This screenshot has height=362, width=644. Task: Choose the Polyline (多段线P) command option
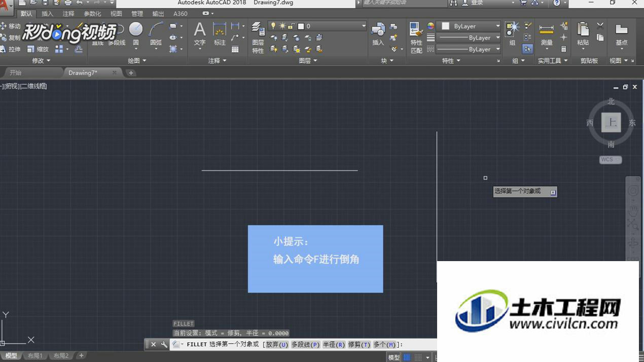click(x=305, y=344)
